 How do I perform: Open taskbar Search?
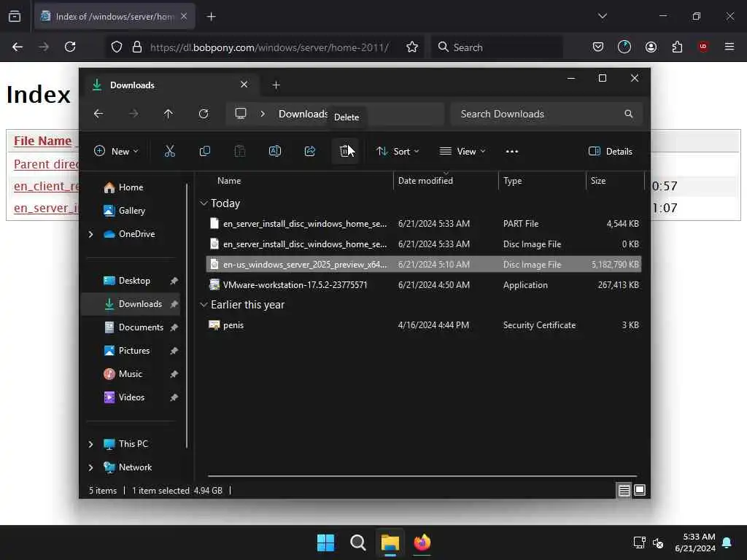pos(357,542)
